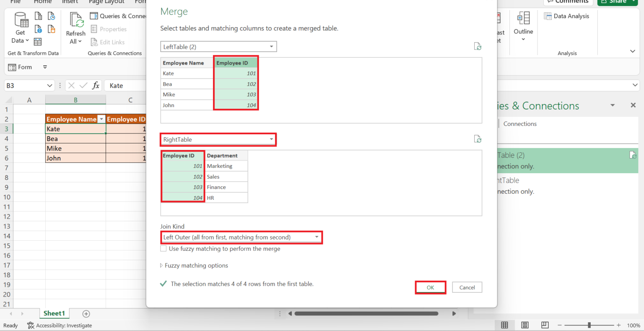644x331 pixels.
Task: Click the Outline icon in ribbon
Action: pos(523,19)
